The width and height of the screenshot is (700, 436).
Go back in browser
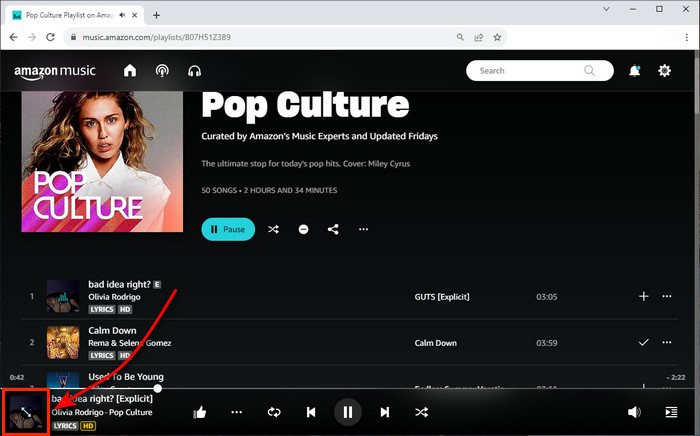click(x=13, y=37)
